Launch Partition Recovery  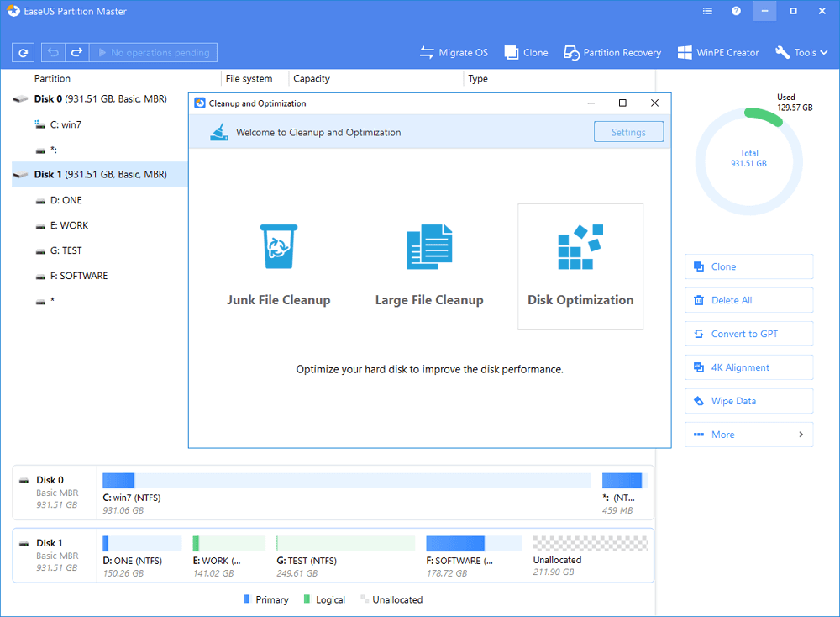(612, 52)
